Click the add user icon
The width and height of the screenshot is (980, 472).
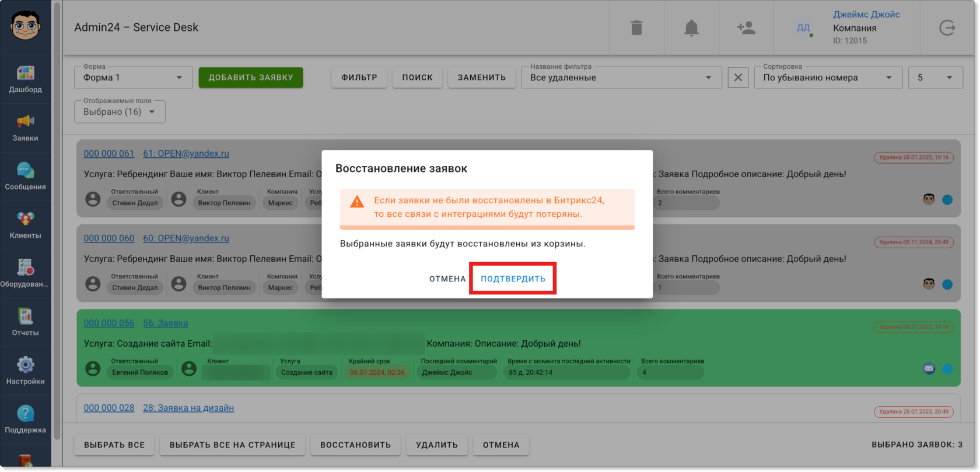746,27
